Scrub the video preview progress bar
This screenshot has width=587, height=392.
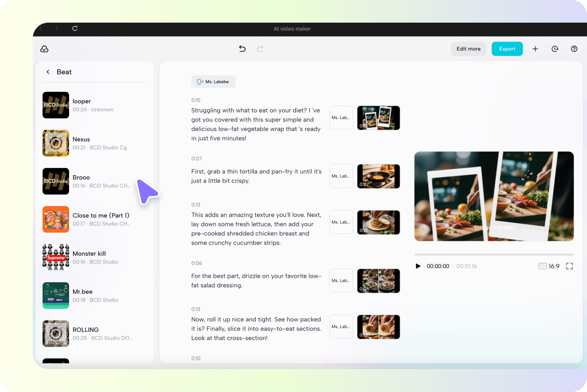click(494, 254)
